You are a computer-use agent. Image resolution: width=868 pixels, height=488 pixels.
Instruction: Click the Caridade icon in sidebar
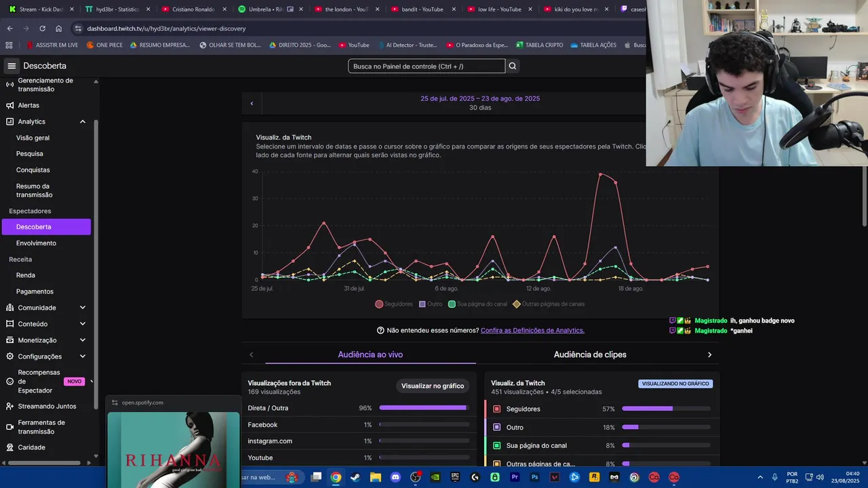coord(9,447)
